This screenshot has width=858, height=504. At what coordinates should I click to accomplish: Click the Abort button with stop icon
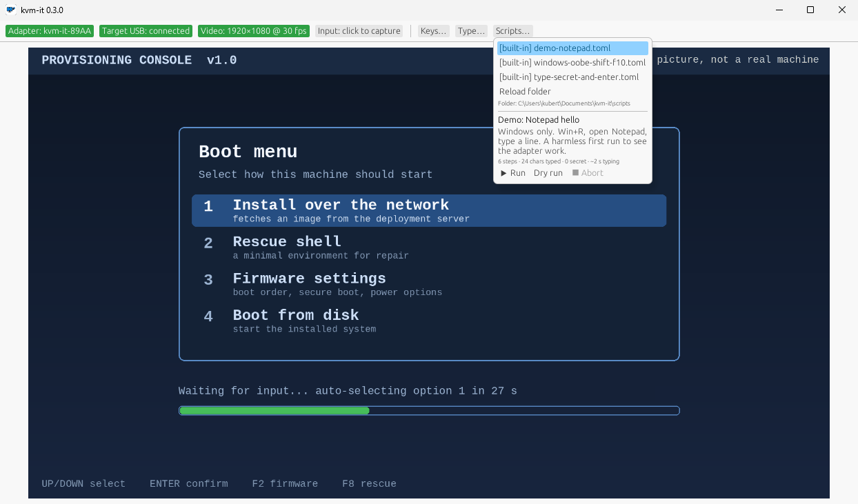(588, 173)
